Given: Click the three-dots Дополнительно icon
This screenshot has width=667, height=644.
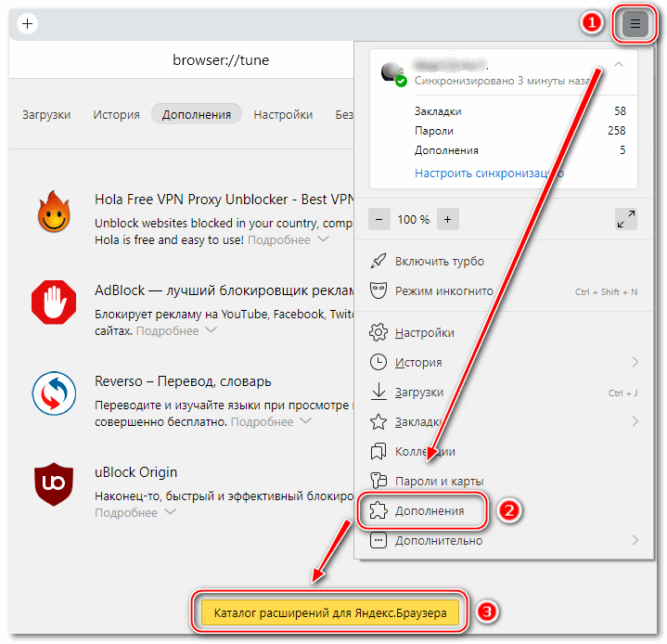Looking at the screenshot, I should click(378, 540).
